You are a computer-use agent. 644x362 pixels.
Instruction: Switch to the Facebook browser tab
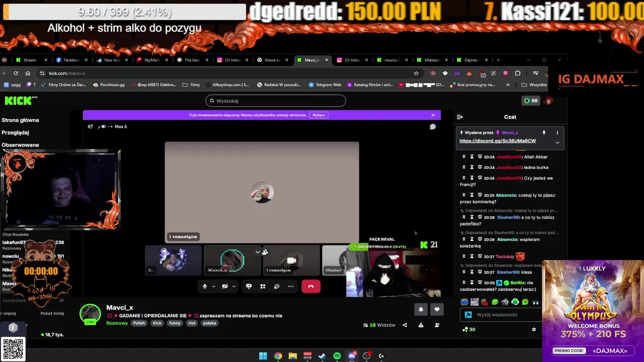tap(71, 60)
